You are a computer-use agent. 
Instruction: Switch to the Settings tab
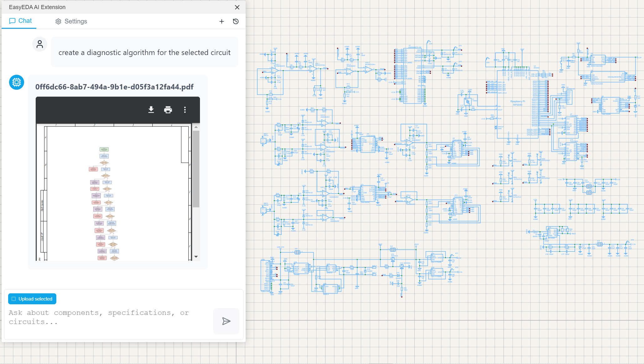(71, 21)
